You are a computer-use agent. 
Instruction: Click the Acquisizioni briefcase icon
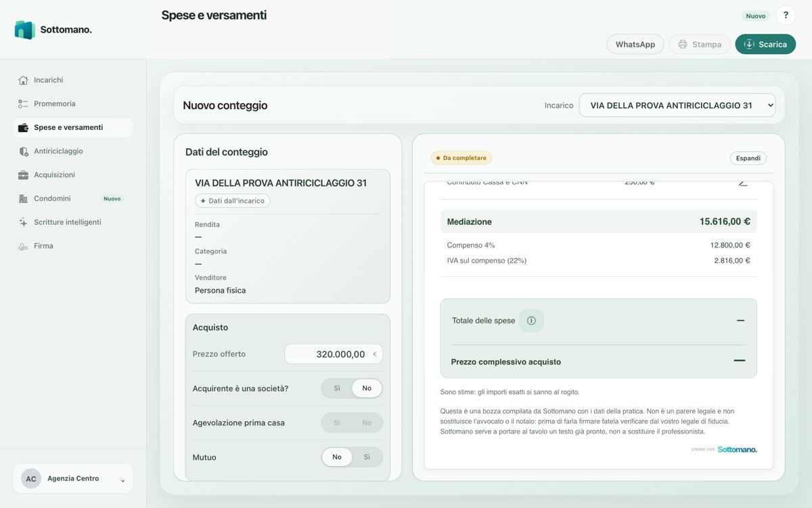23,175
